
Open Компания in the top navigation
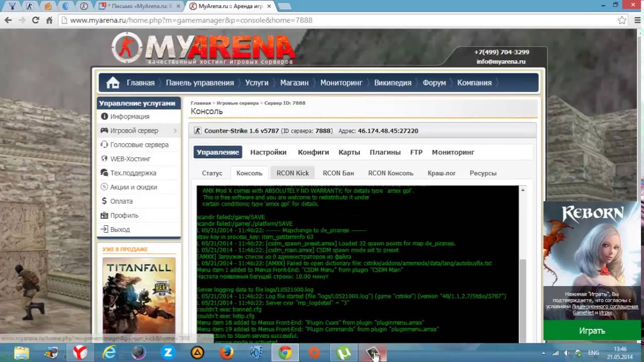474,83
